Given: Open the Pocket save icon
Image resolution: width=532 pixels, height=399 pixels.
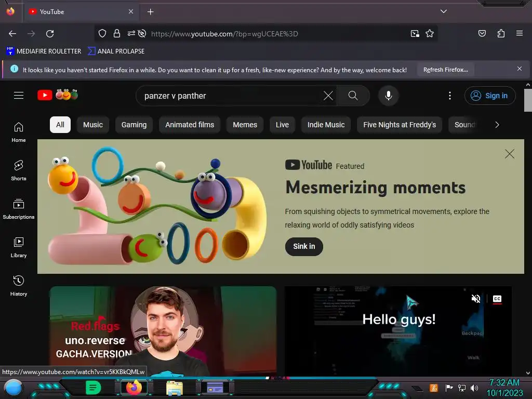Looking at the screenshot, I should 482,33.
